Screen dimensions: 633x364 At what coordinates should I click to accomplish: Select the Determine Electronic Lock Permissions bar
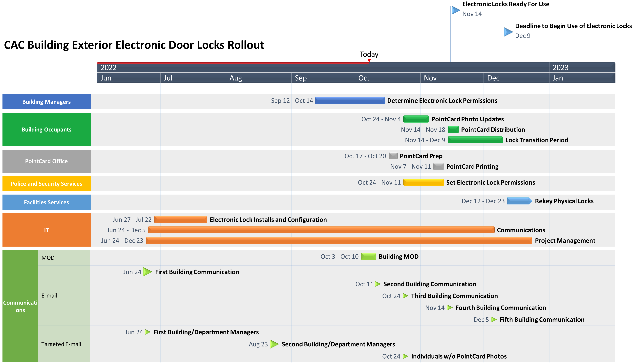[350, 101]
